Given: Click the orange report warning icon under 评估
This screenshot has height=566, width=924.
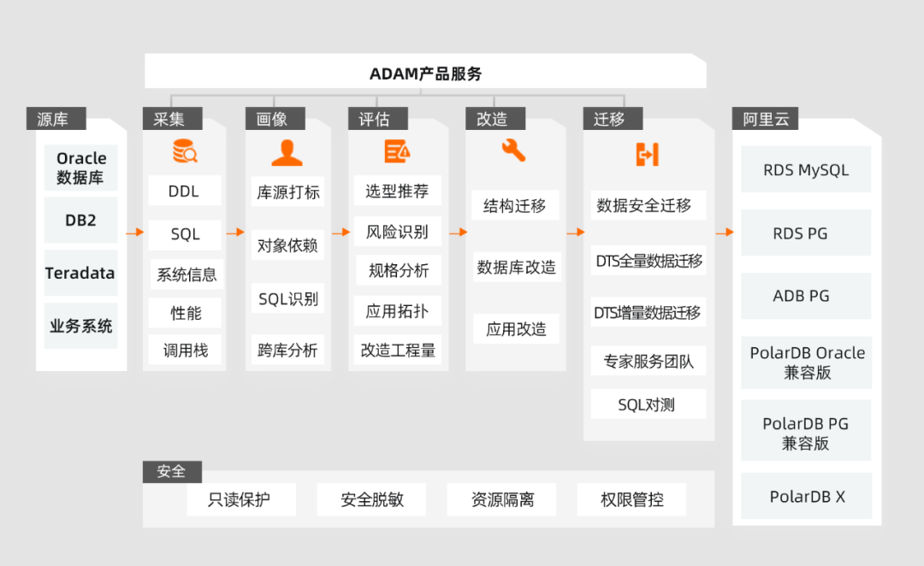Looking at the screenshot, I should [397, 151].
